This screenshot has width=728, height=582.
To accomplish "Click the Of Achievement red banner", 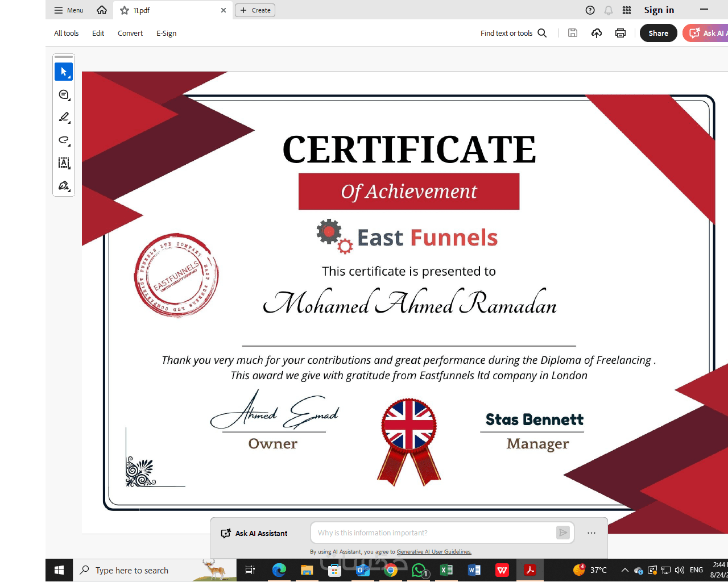I will click(x=409, y=192).
